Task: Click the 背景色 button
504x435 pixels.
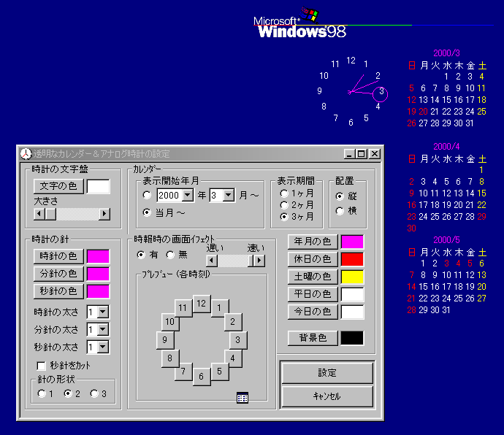Action: (313, 338)
